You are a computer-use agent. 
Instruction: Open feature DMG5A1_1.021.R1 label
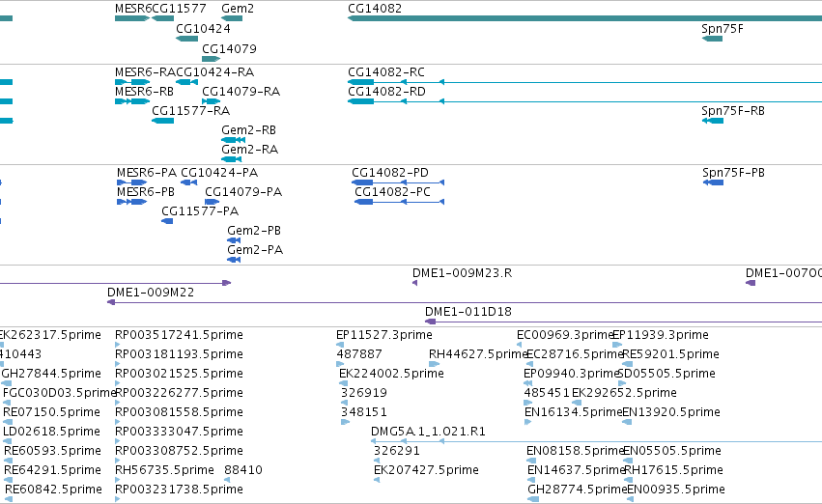(x=428, y=432)
